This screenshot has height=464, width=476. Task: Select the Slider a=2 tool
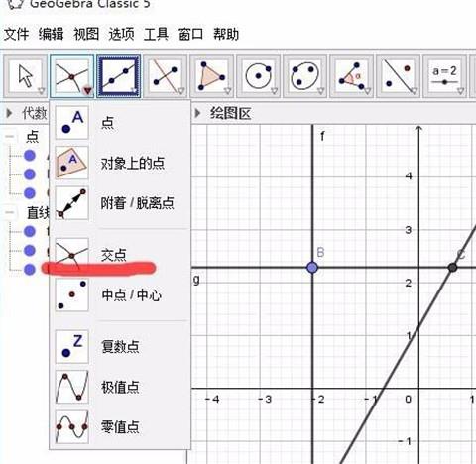pyautogui.click(x=445, y=76)
